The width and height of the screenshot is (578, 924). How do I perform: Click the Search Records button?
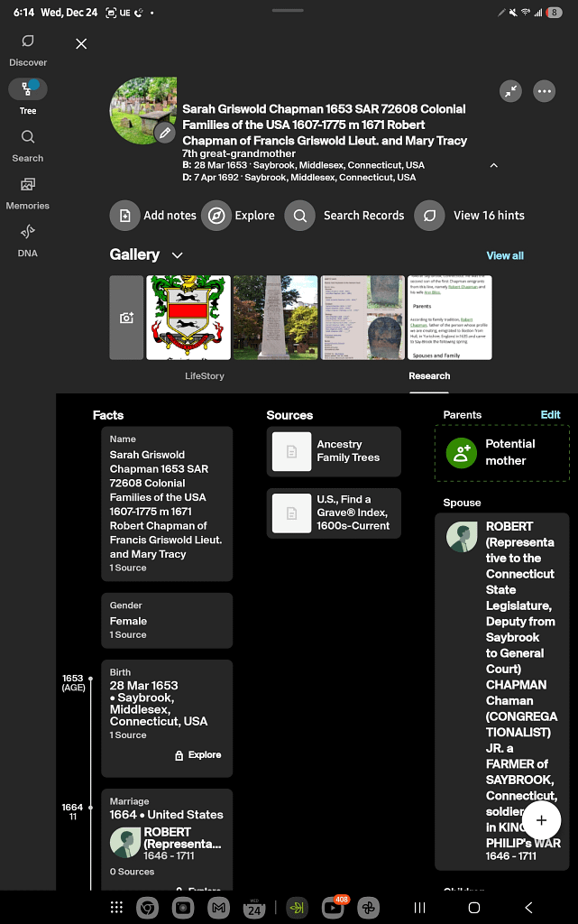[345, 216]
